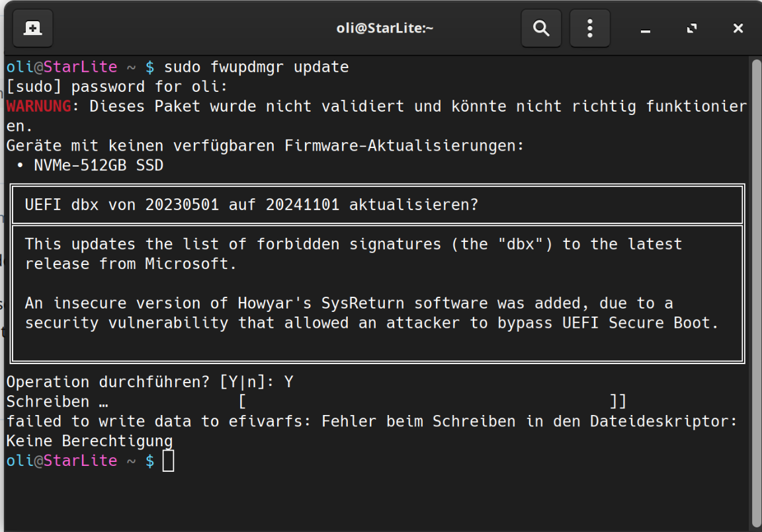762x532 pixels.
Task: Click the oli@StarLite:~ window title
Action: (384, 28)
